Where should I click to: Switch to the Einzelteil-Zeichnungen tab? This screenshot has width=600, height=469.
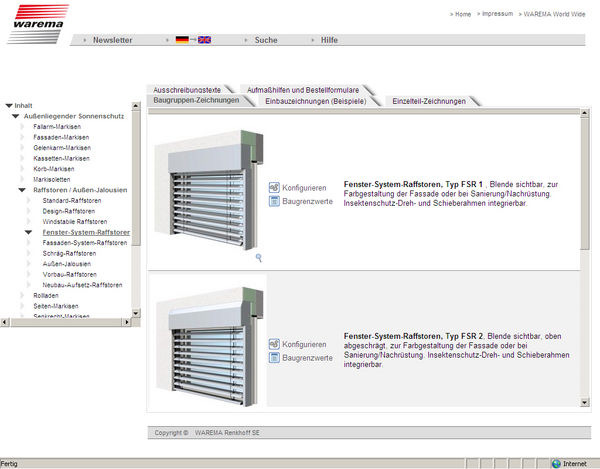tap(428, 101)
